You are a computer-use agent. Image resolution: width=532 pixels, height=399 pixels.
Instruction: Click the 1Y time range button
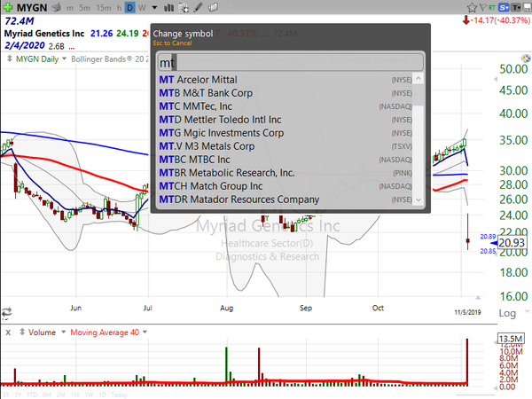click(18, 395)
